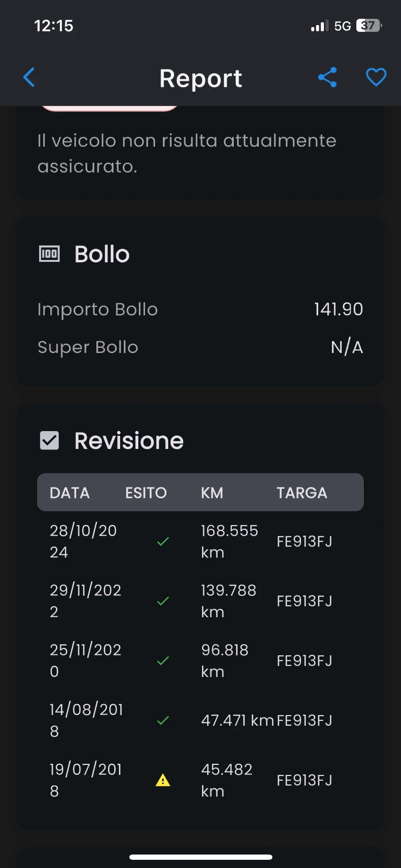
Task: Tap the ESITO column header
Action: pyautogui.click(x=146, y=492)
